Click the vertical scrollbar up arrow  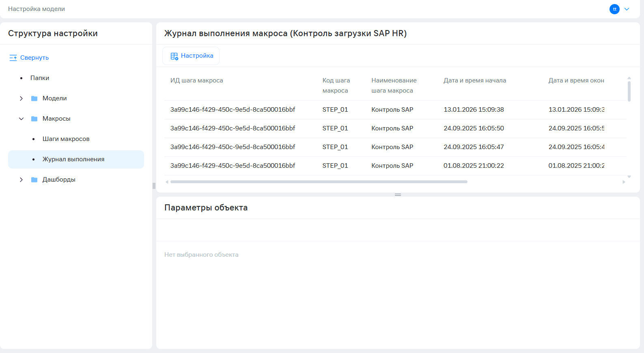[x=629, y=78]
